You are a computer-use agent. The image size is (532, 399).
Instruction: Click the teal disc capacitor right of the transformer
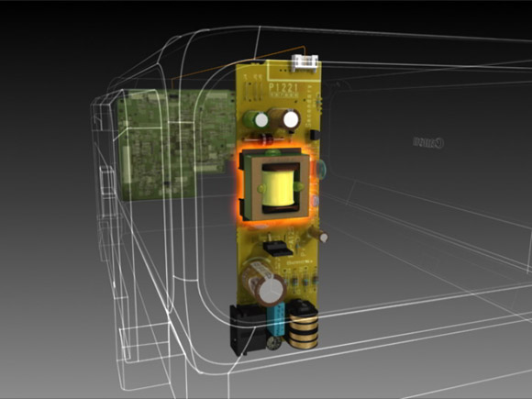tap(320, 168)
